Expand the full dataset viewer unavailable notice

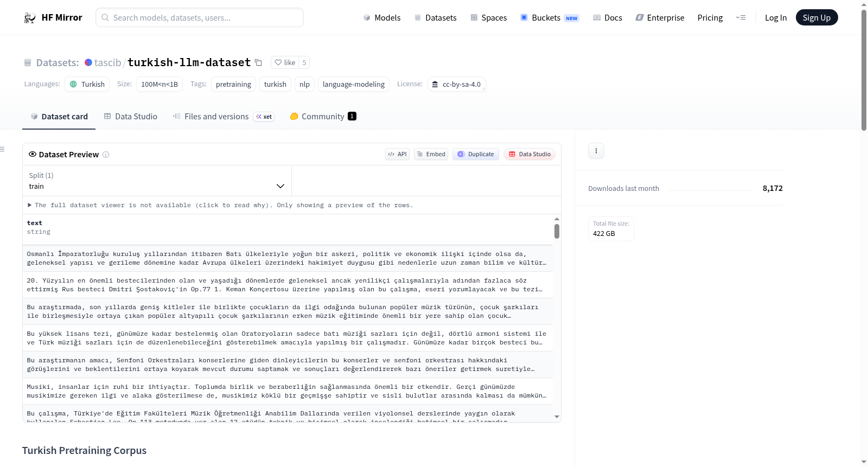[221, 205]
